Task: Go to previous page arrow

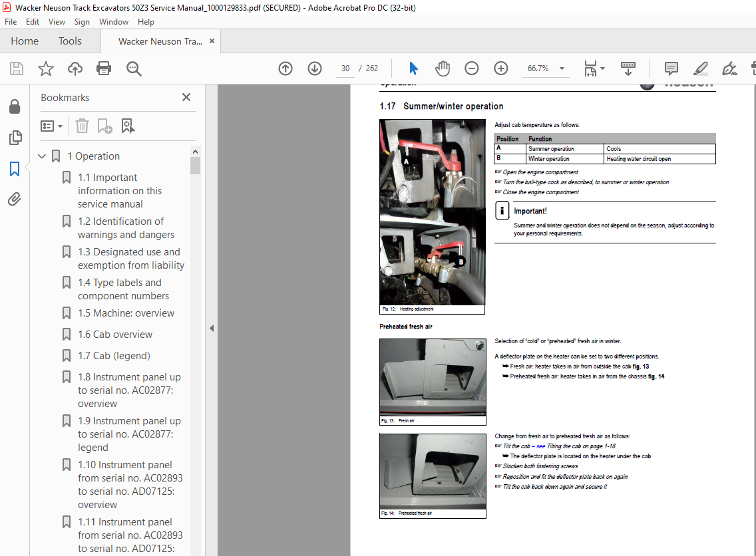Action: point(285,69)
